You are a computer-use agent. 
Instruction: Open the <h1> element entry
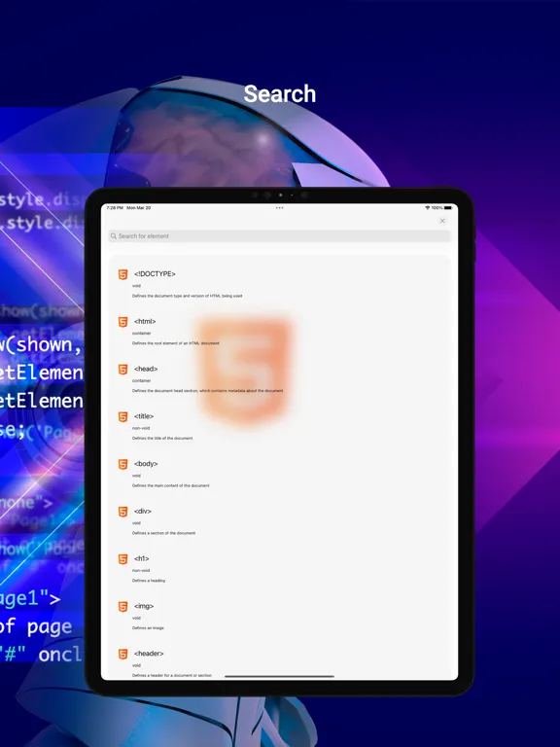click(x=141, y=558)
